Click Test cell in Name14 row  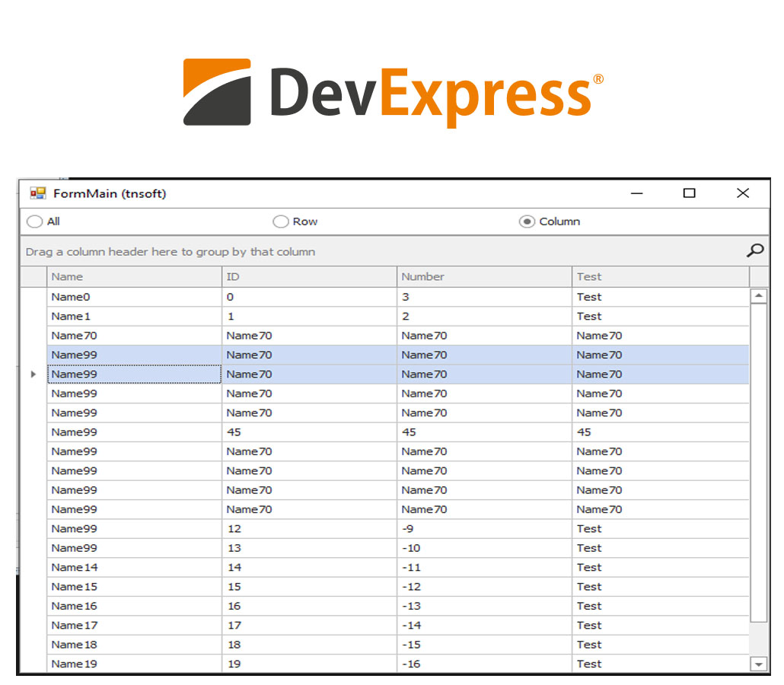pos(660,568)
